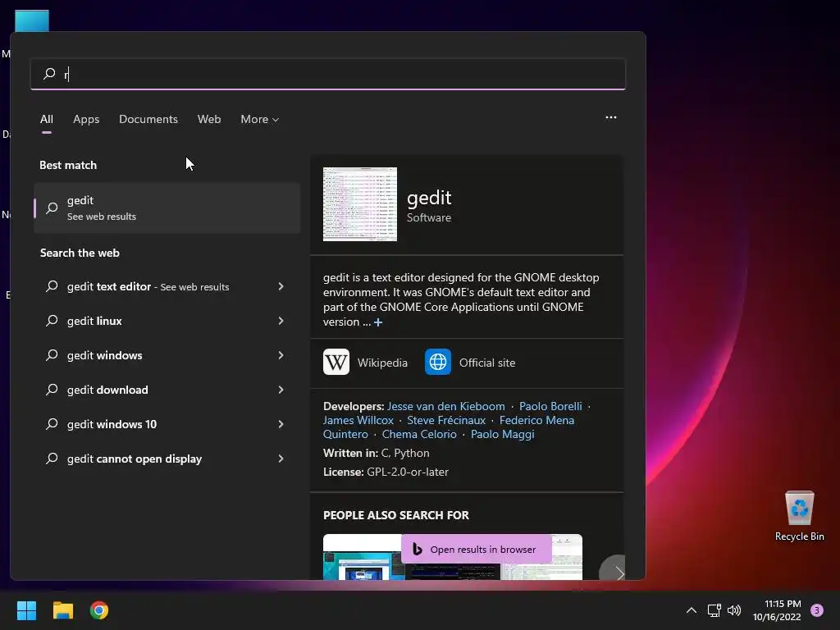Open the Wikipedia link
The width and height of the screenshot is (840, 630).
tap(382, 363)
